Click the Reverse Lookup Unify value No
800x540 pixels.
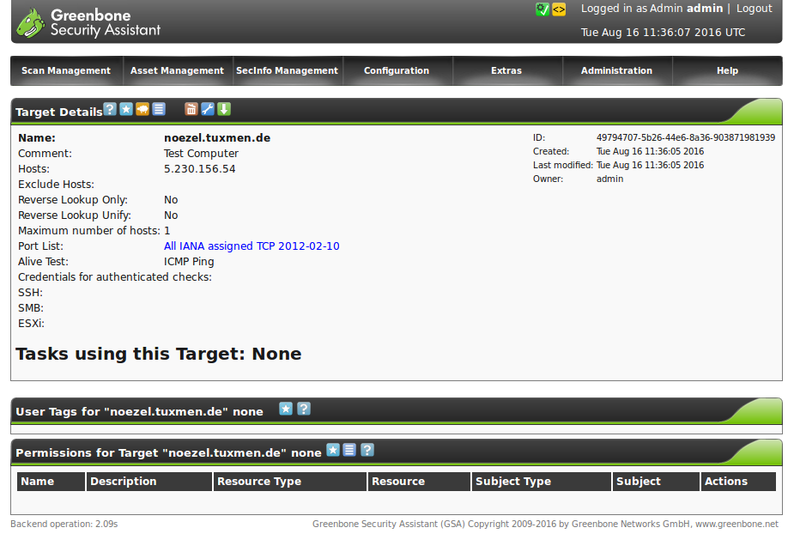pyautogui.click(x=171, y=215)
